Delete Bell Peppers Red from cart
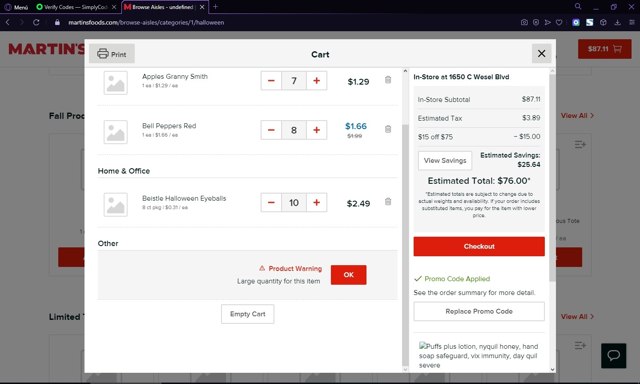This screenshot has width=640, height=384. pyautogui.click(x=388, y=129)
